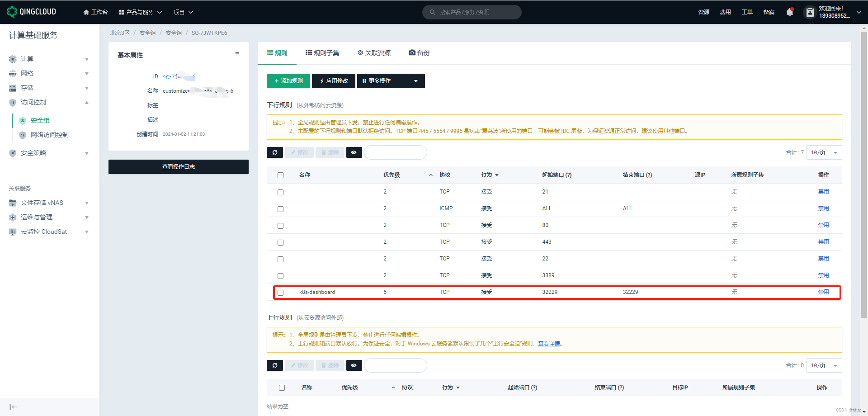Image resolution: width=868 pixels, height=416 pixels.
Task: Click the 云监控 CloudSat icon
Action: pos(13,232)
